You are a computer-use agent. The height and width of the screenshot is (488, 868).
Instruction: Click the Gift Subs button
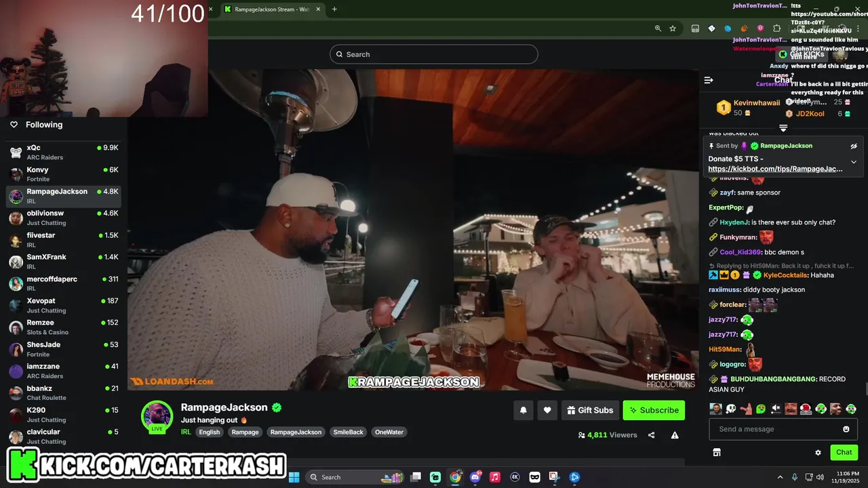590,410
